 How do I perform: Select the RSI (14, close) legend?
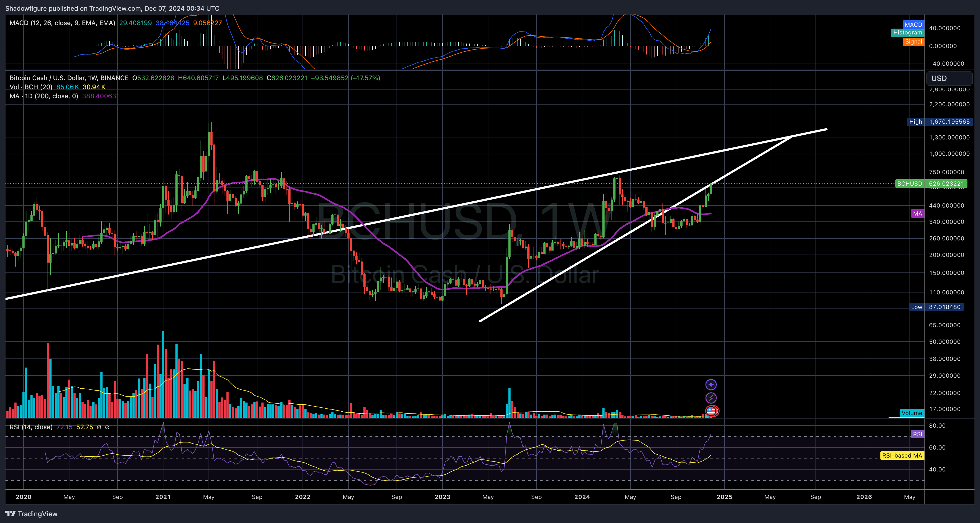click(x=31, y=427)
